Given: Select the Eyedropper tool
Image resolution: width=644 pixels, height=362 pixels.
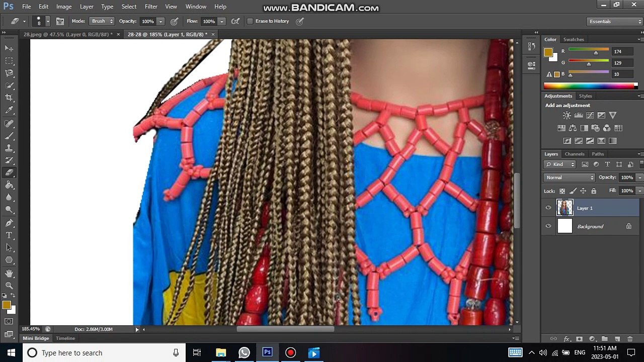Looking at the screenshot, I should coord(9,110).
